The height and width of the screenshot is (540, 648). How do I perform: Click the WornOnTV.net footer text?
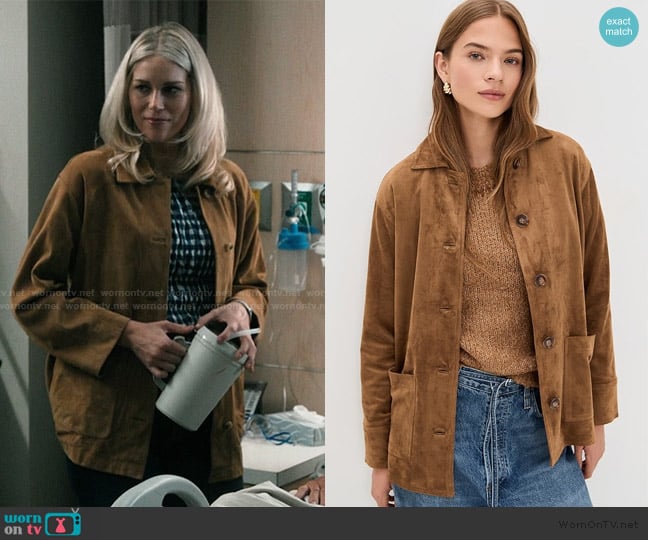click(x=598, y=524)
